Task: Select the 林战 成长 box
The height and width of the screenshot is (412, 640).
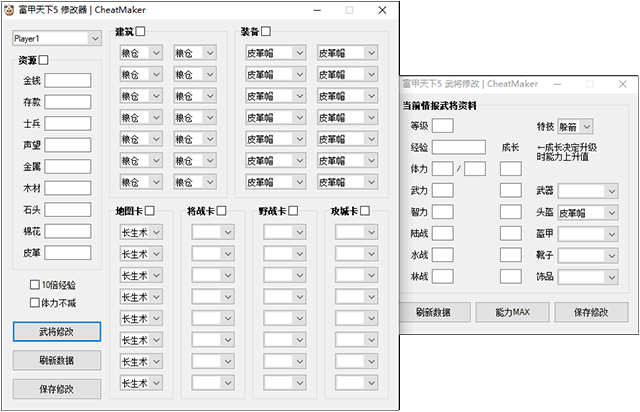Action: tap(511, 276)
